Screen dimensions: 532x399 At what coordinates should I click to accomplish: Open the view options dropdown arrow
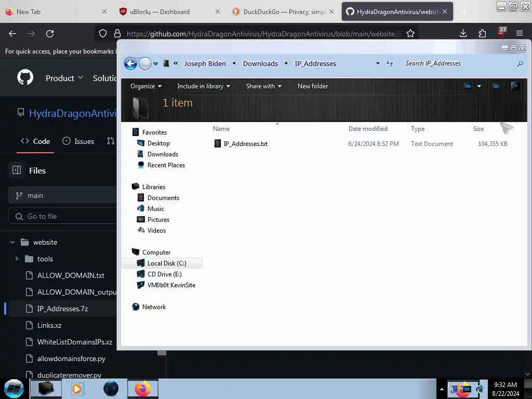[x=479, y=86]
